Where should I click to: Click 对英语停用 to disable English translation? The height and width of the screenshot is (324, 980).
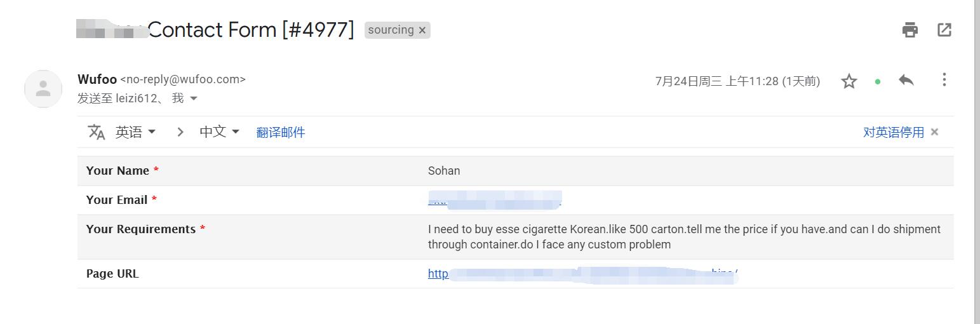pyautogui.click(x=893, y=132)
